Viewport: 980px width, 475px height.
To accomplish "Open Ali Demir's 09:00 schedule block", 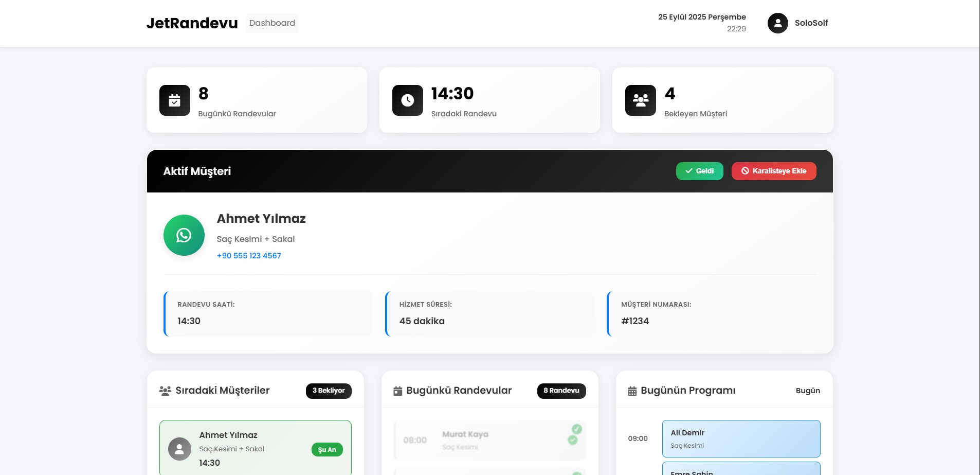I will 740,438.
